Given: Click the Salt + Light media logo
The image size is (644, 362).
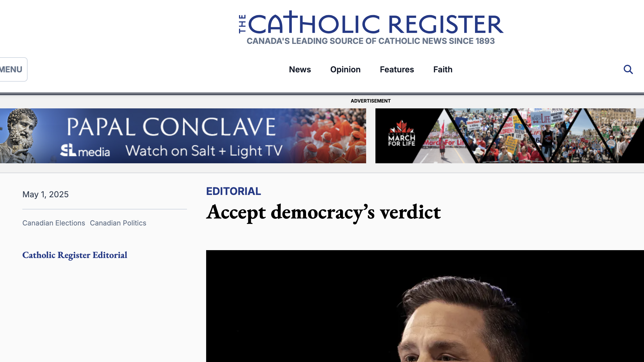Looking at the screenshot, I should click(x=85, y=150).
